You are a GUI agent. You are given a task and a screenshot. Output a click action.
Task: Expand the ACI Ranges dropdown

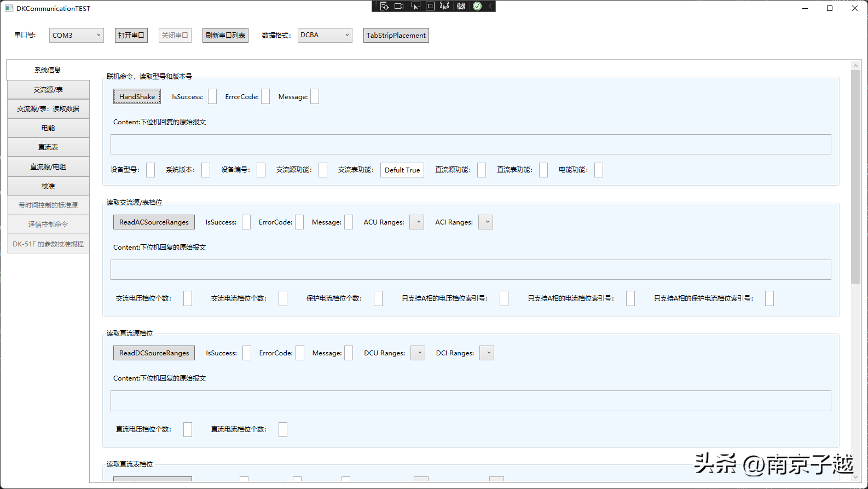point(486,222)
